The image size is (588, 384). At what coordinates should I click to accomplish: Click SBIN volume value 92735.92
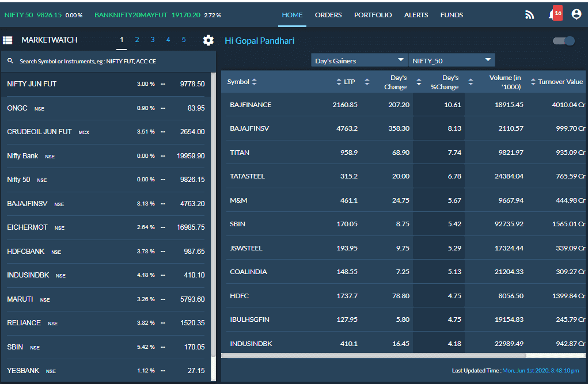509,224
